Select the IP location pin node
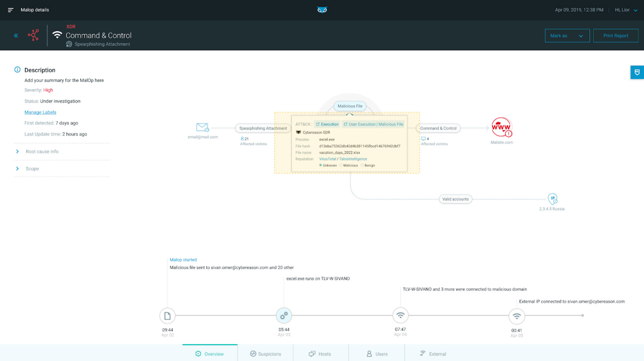The image size is (644, 361). click(552, 199)
